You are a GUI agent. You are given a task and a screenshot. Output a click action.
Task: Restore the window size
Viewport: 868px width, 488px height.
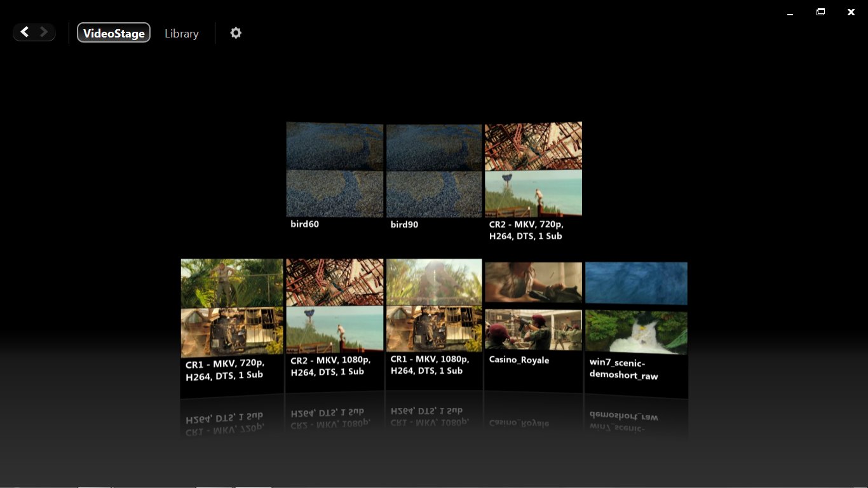point(820,12)
